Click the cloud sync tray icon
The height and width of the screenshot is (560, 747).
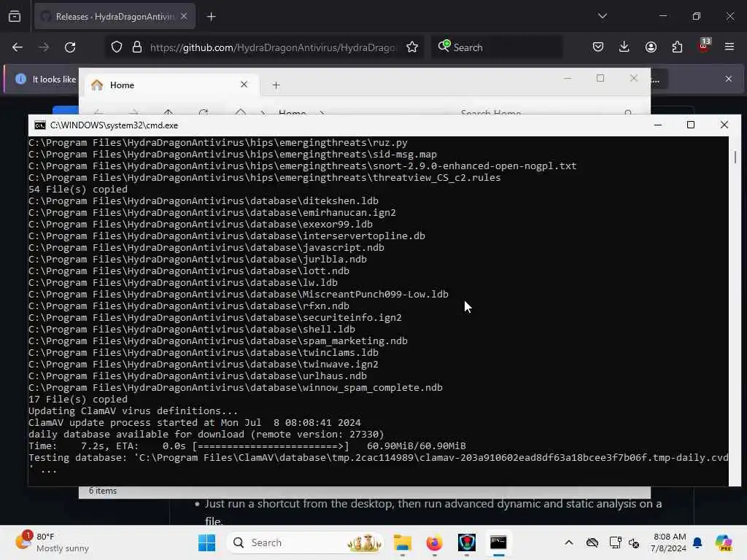click(x=592, y=542)
